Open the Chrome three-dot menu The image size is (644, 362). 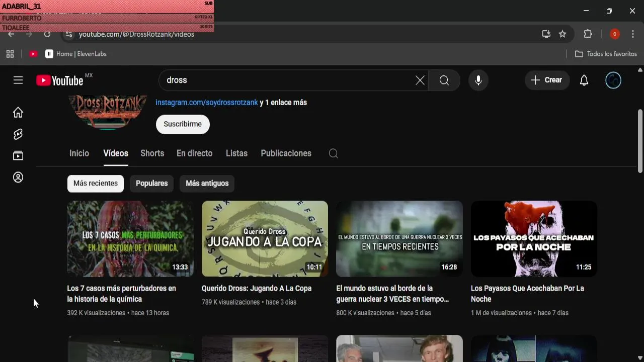coord(633,34)
